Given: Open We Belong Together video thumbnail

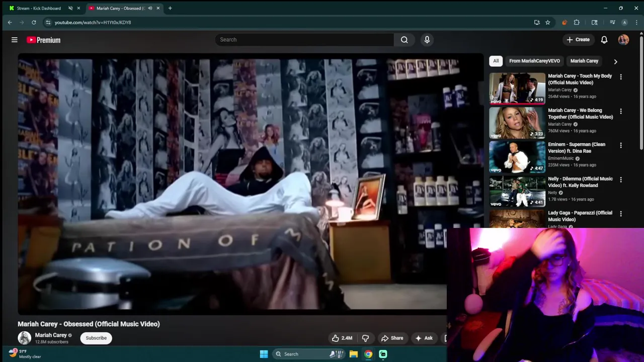Looking at the screenshot, I should coord(517,122).
